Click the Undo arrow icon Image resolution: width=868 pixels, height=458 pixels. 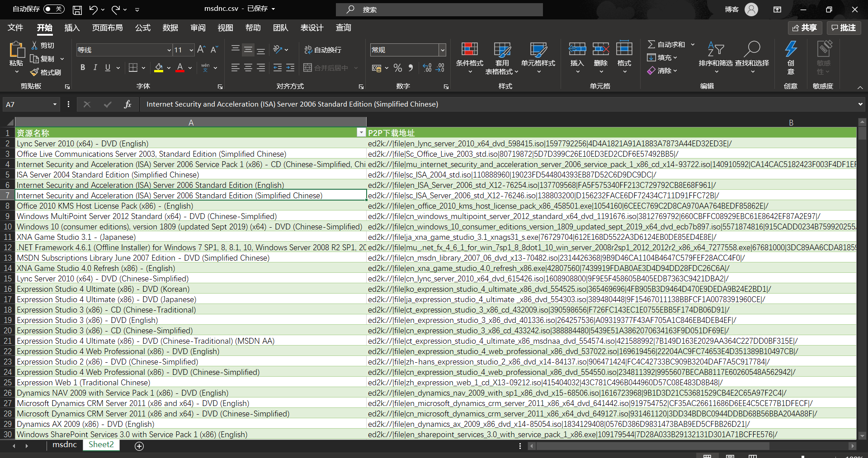[x=93, y=9]
